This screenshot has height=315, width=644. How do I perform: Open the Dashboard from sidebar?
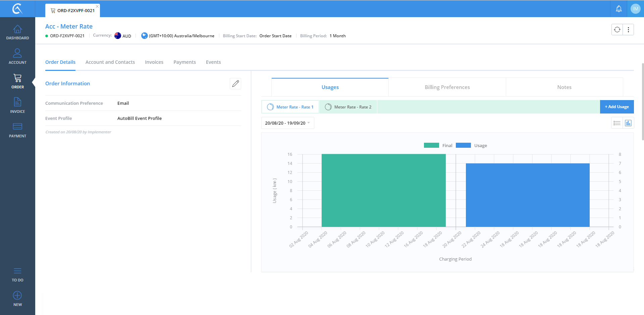click(17, 32)
